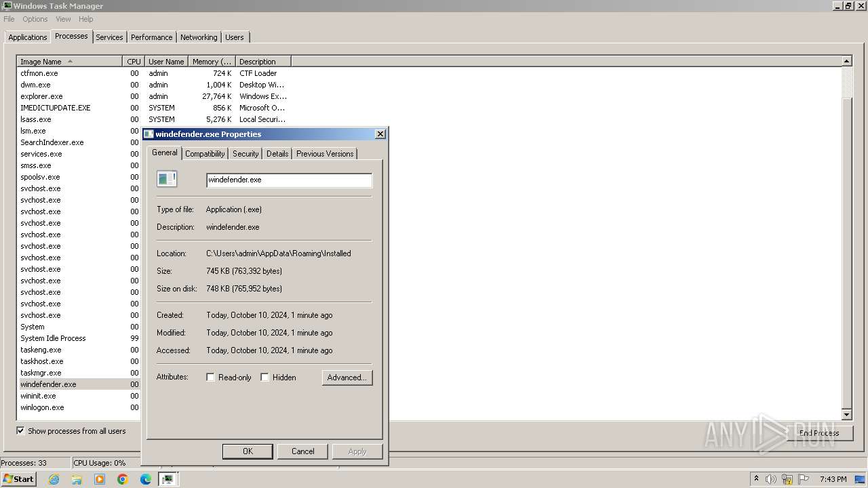Open the Users tab
The image size is (868, 488).
[x=235, y=37]
